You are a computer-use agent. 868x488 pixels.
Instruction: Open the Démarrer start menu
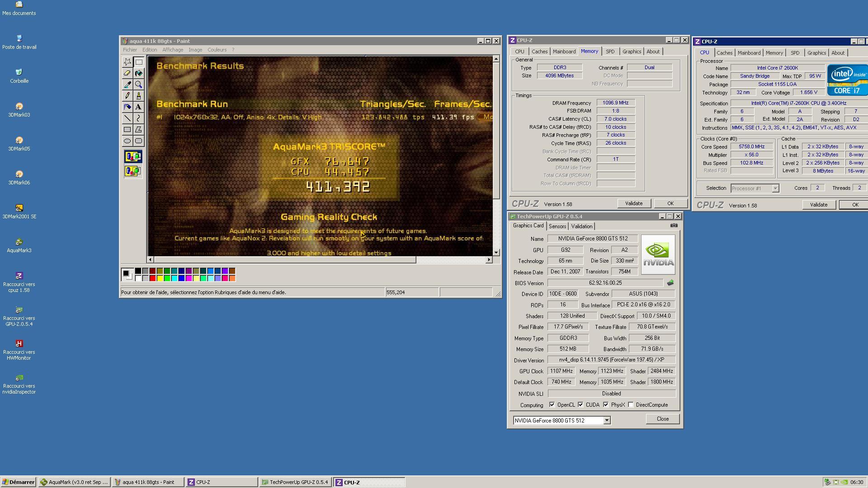coord(18,482)
